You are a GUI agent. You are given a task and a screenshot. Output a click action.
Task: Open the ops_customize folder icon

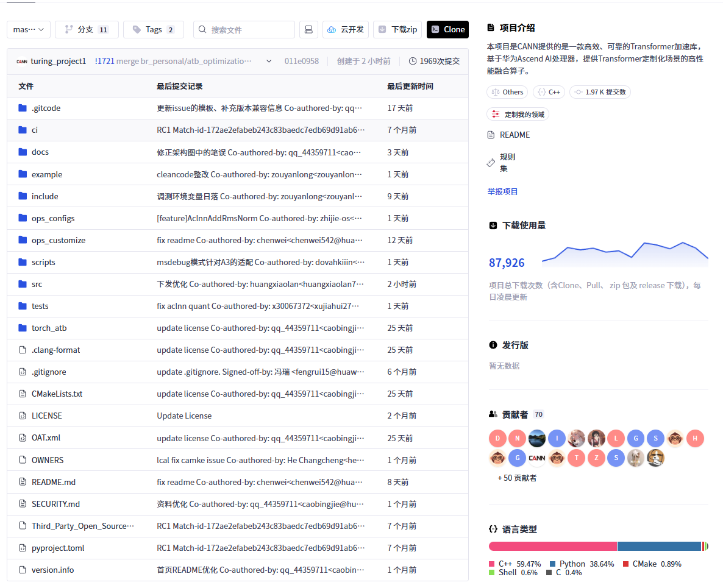coord(23,239)
